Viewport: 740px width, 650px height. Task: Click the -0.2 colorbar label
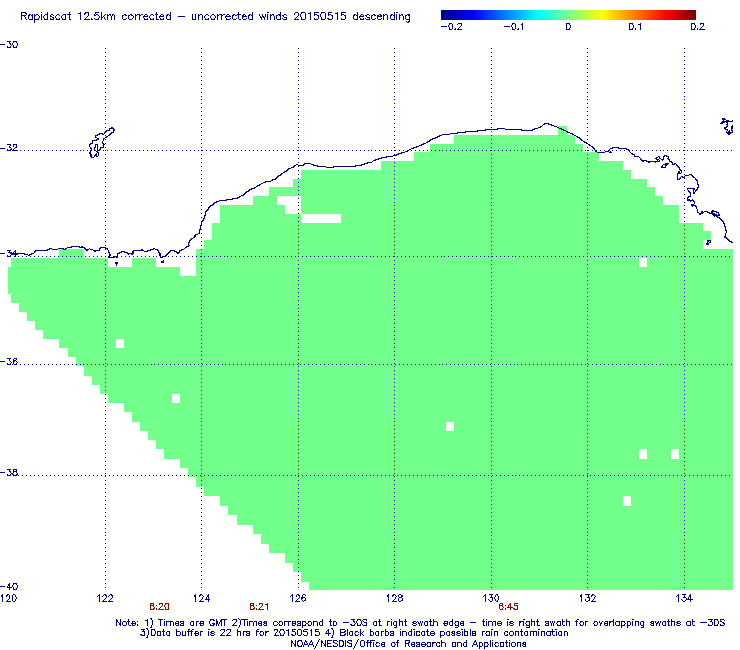tap(452, 27)
